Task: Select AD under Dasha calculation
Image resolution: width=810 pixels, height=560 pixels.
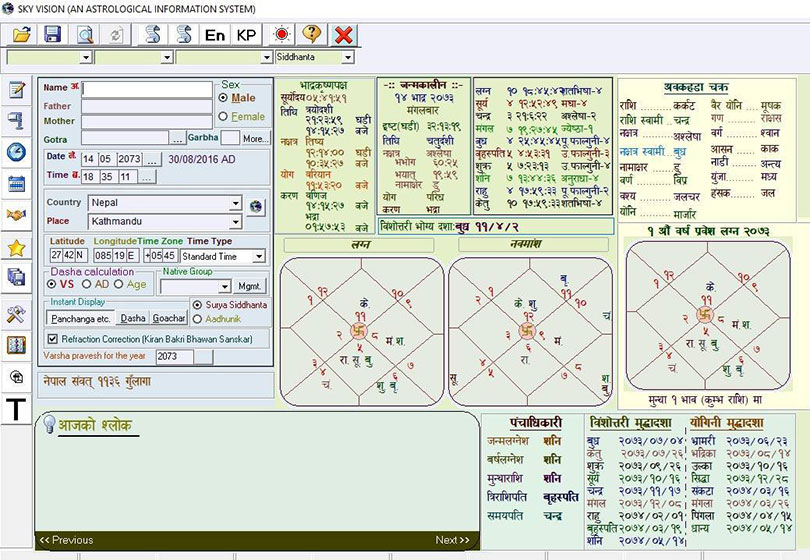Action: click(89, 284)
